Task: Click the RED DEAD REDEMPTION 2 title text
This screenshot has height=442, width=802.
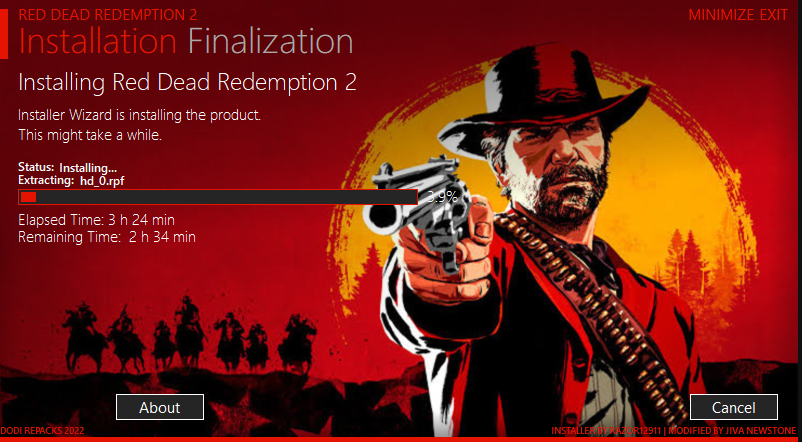Action: click(107, 14)
